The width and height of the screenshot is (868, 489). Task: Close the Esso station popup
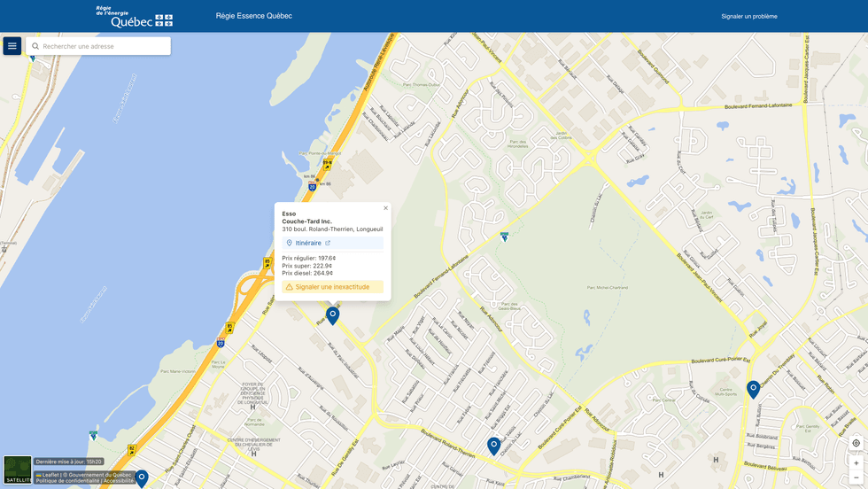point(385,208)
